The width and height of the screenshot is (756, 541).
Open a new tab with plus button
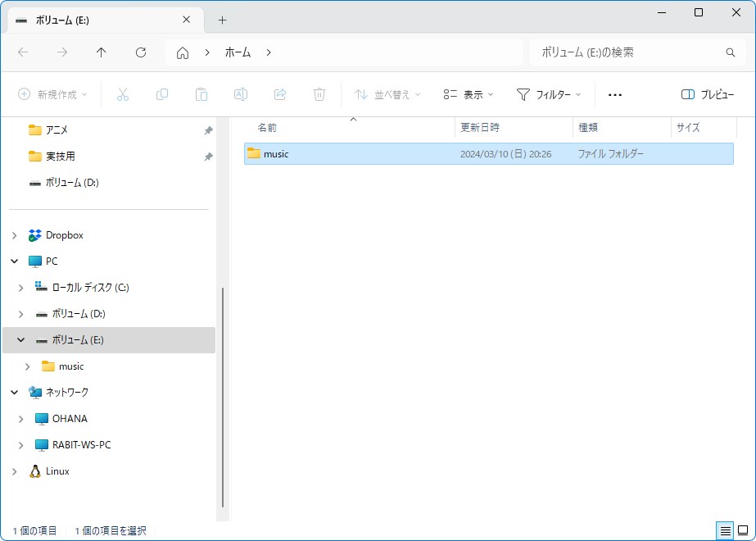(222, 20)
